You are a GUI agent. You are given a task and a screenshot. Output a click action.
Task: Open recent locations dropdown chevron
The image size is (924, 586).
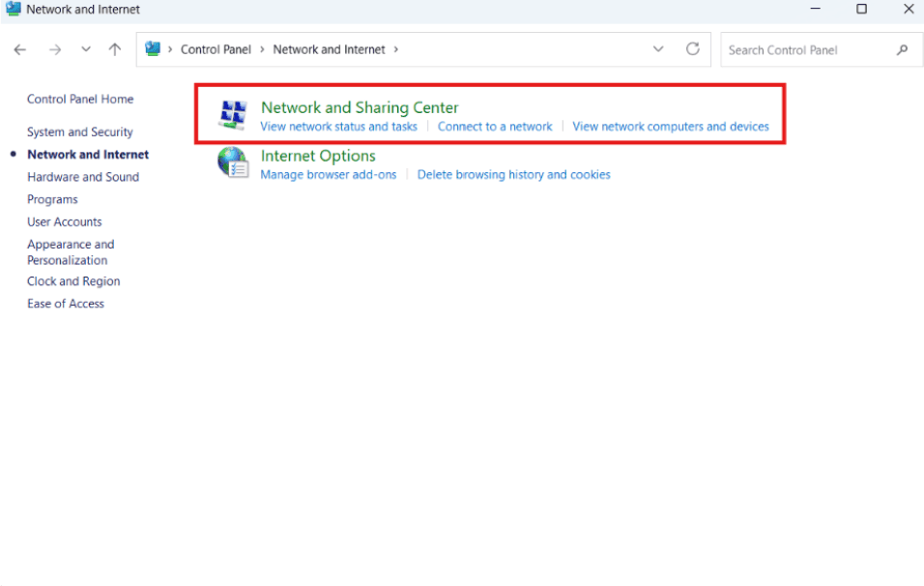coord(86,49)
